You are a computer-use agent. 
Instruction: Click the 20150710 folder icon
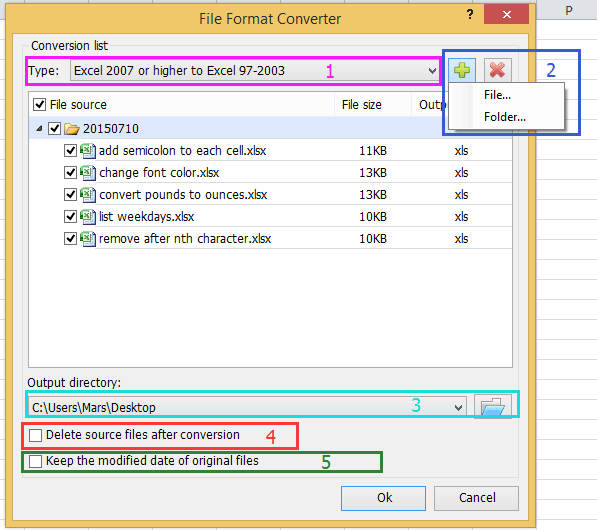(x=72, y=129)
